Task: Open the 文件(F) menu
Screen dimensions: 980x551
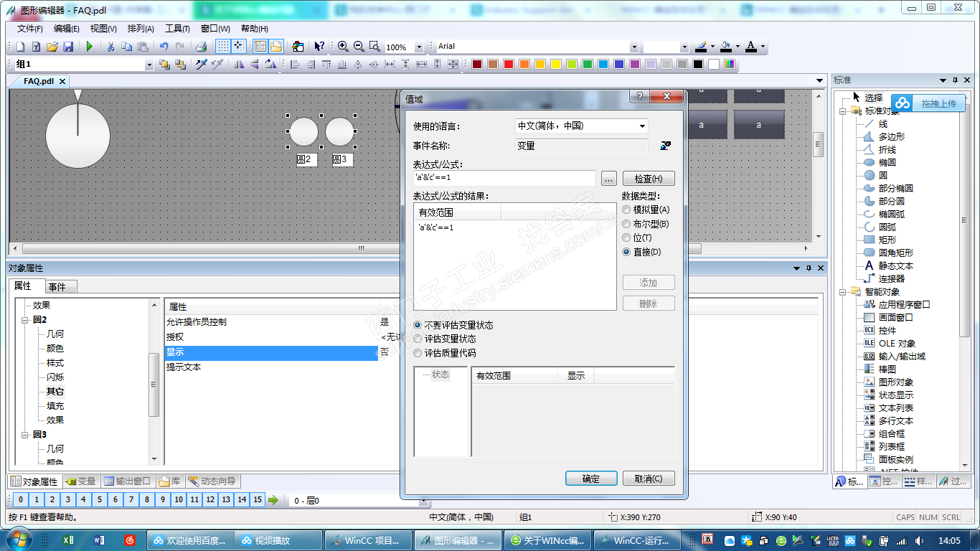Action: pos(30,29)
